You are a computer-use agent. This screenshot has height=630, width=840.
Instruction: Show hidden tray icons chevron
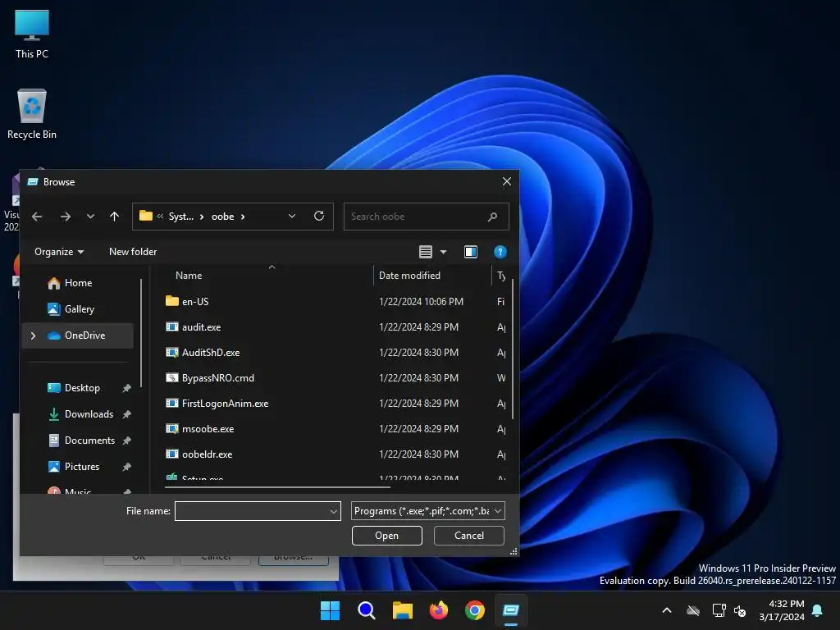(x=667, y=610)
